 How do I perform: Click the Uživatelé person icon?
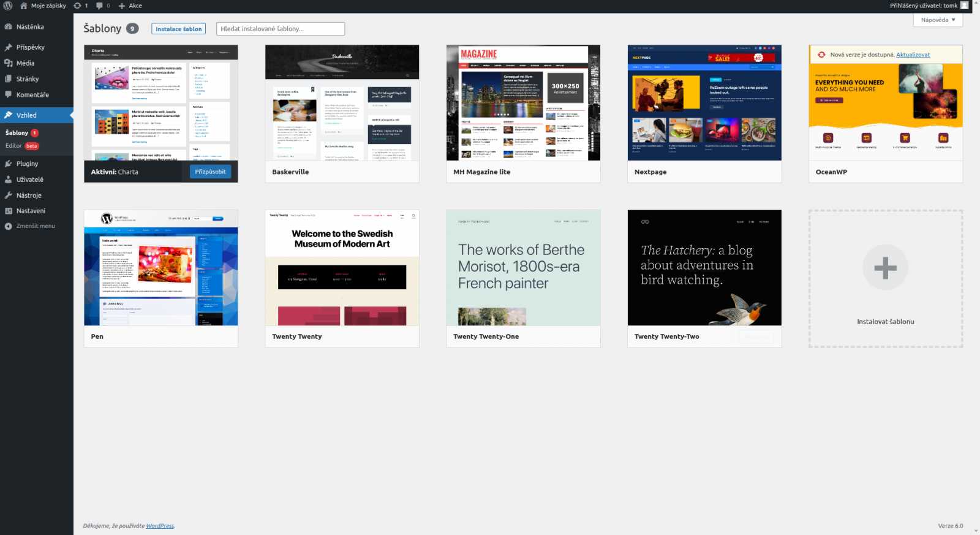click(x=8, y=180)
